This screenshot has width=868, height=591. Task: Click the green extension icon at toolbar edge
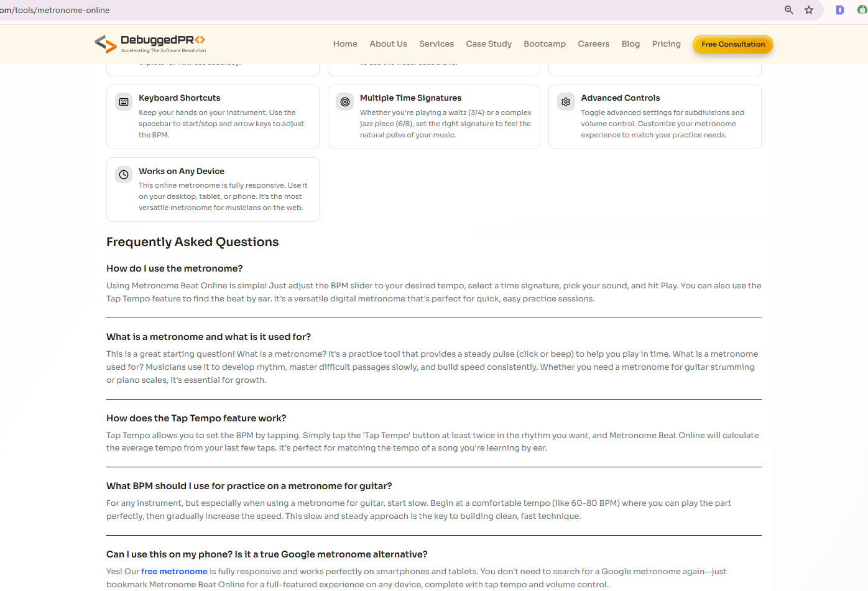pyautogui.click(x=862, y=10)
